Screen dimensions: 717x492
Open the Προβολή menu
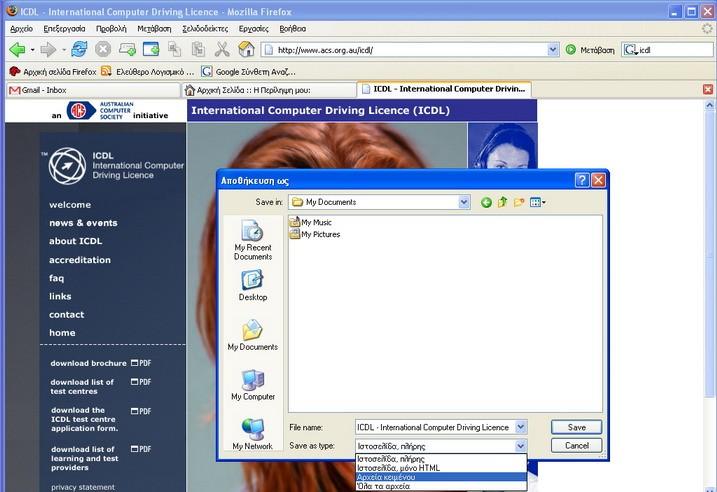(x=111, y=28)
